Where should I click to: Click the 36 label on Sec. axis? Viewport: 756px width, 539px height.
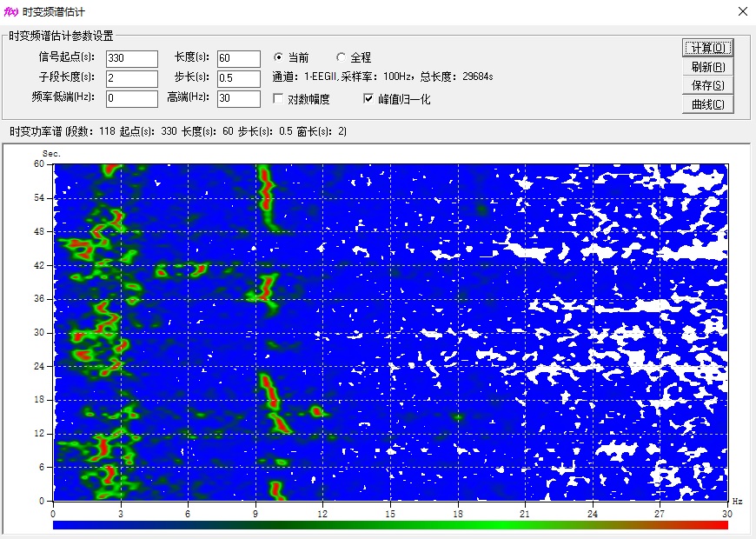(x=38, y=299)
